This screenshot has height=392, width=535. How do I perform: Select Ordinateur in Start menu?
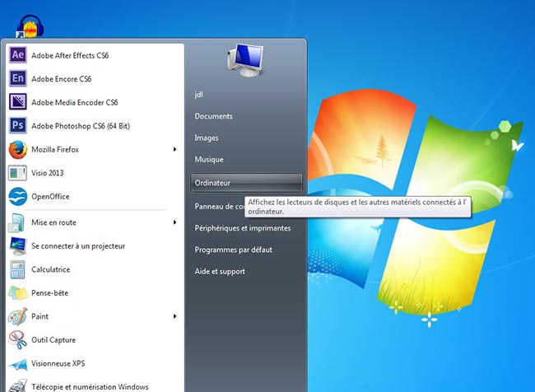246,183
